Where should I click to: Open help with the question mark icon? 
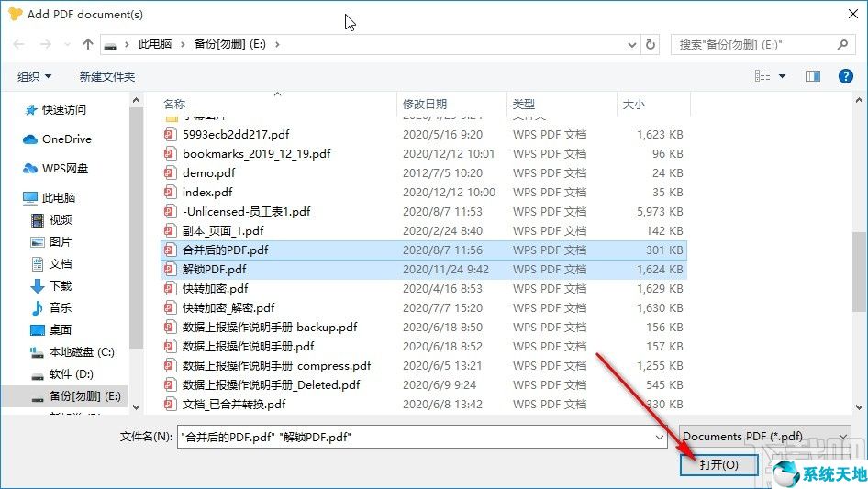tap(845, 76)
